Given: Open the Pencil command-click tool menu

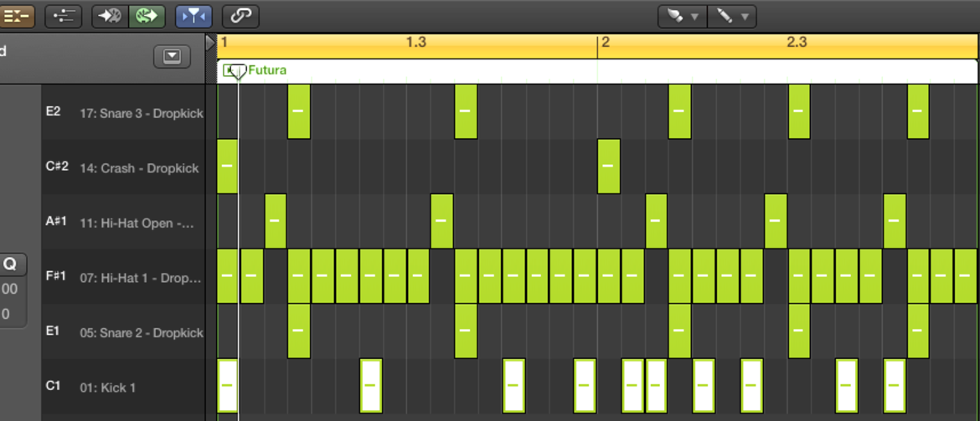Looking at the screenshot, I should [x=732, y=16].
